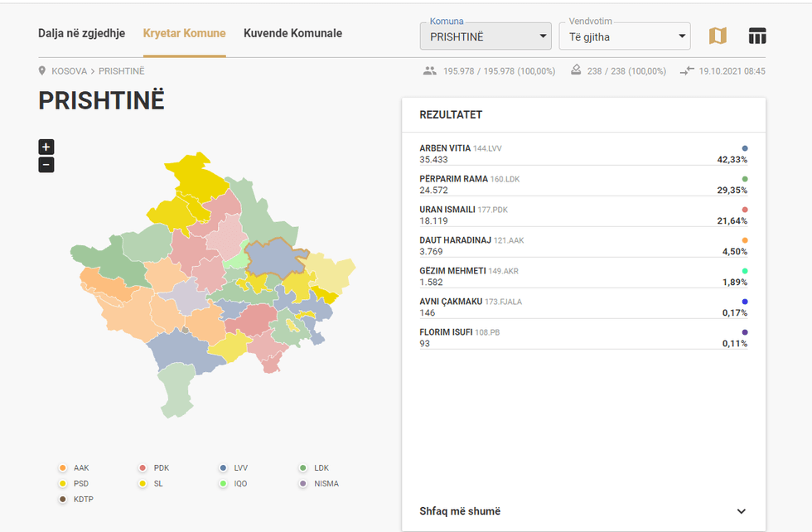Select the Kryetar Komune tab
The width and height of the screenshot is (812, 532).
[184, 34]
